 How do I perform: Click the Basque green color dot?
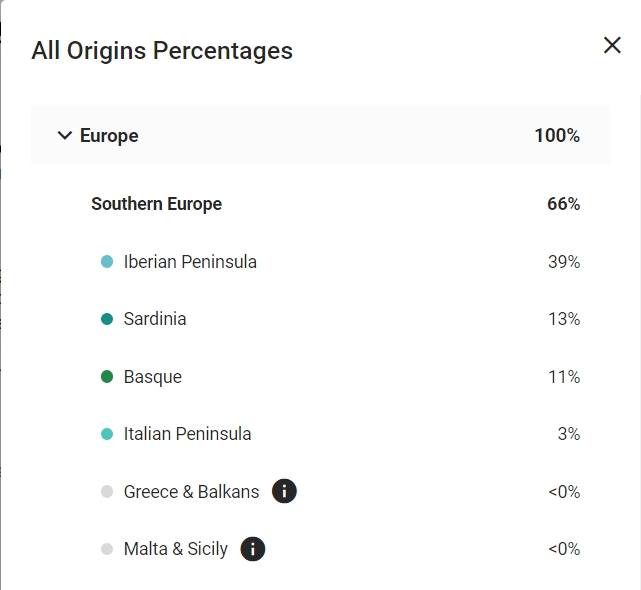[x=107, y=377]
